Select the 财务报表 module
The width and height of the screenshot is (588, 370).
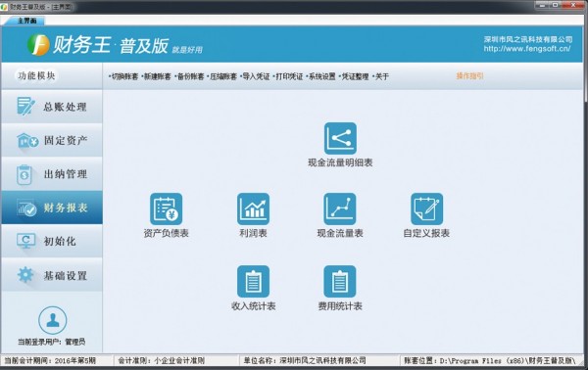52,208
